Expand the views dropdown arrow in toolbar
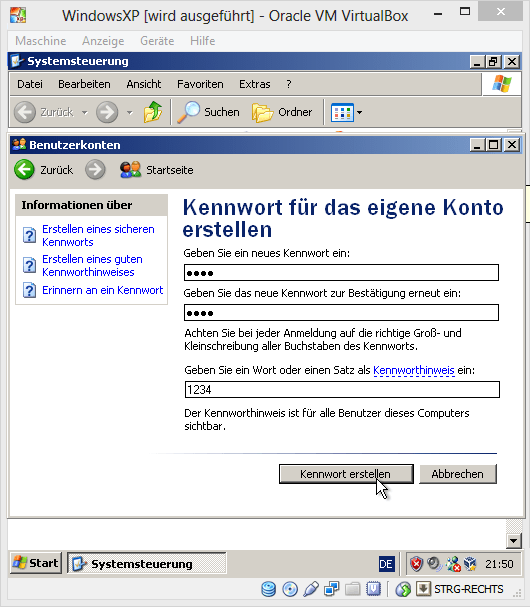The width and height of the screenshot is (530, 607). point(360,113)
